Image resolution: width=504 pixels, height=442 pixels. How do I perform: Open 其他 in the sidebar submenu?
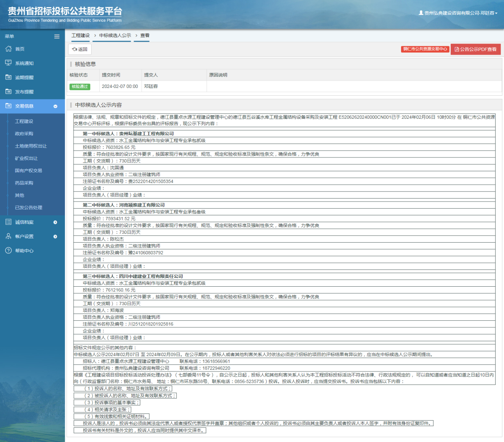click(x=19, y=195)
